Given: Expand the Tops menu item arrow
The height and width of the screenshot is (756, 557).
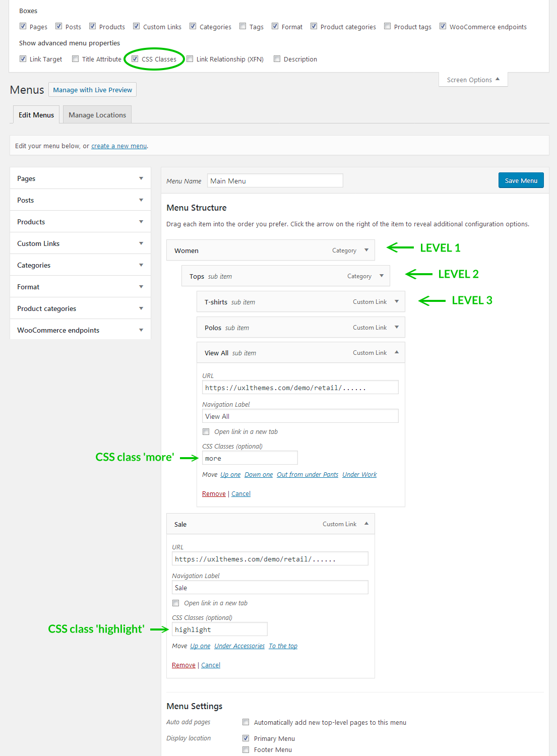Looking at the screenshot, I should click(382, 276).
